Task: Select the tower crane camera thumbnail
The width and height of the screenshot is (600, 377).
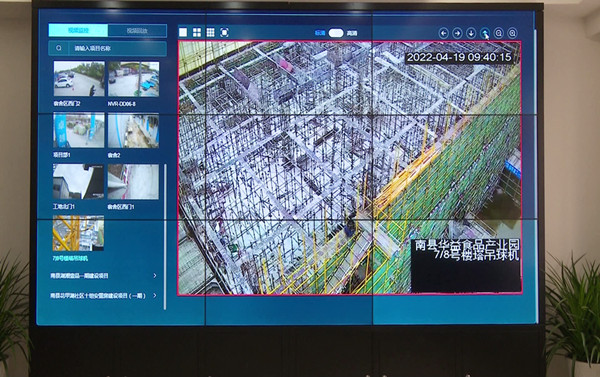Action: (78, 233)
